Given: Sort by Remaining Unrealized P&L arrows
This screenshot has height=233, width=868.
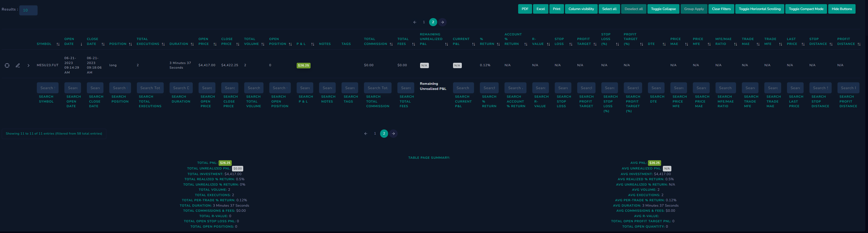Looking at the screenshot, I should 446,44.
